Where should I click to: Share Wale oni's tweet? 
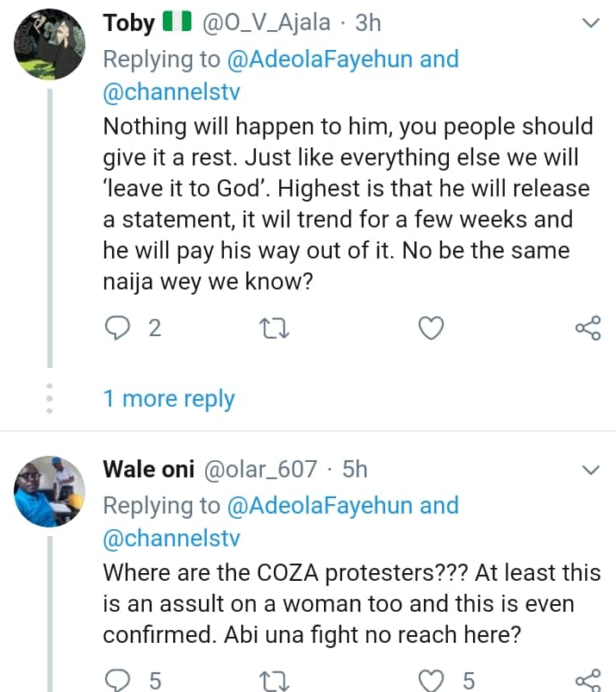(x=588, y=680)
